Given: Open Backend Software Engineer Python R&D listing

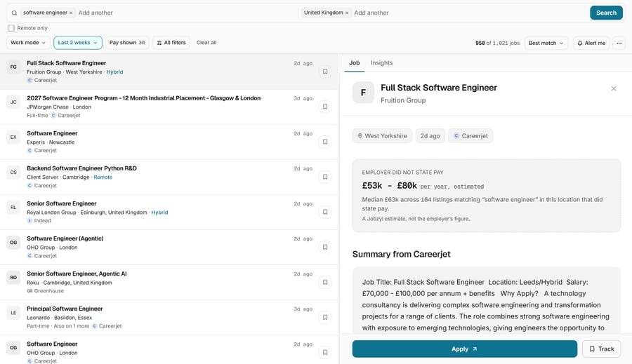Looking at the screenshot, I should 81,168.
